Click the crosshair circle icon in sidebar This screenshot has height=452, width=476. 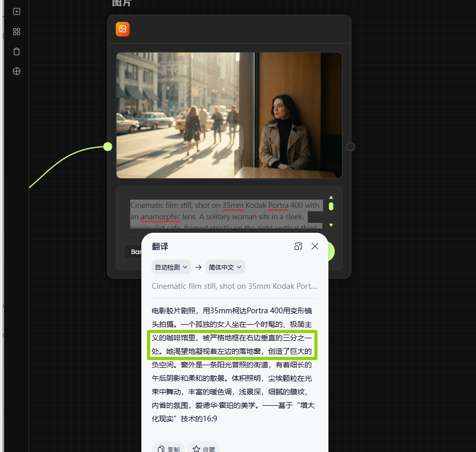[17, 71]
